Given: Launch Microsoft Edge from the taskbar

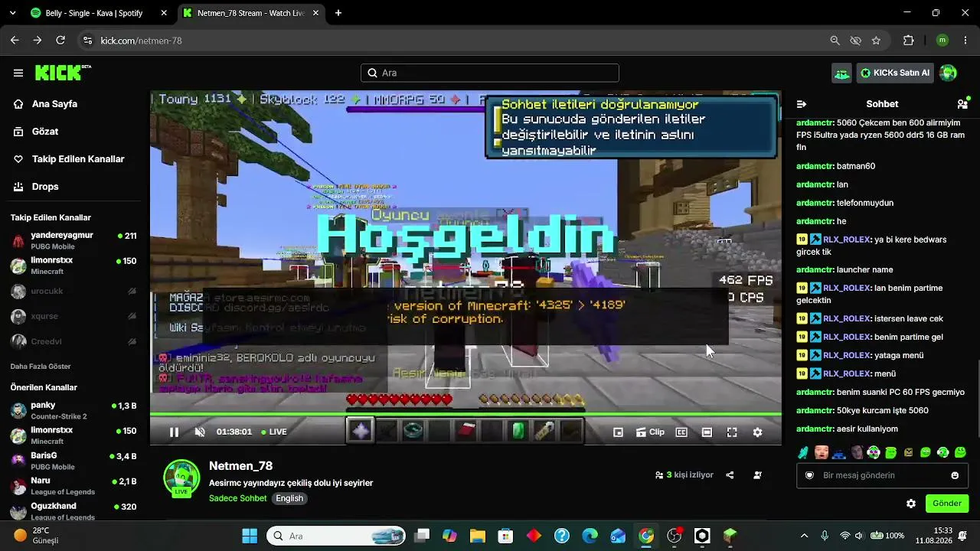Looking at the screenshot, I should (590, 536).
